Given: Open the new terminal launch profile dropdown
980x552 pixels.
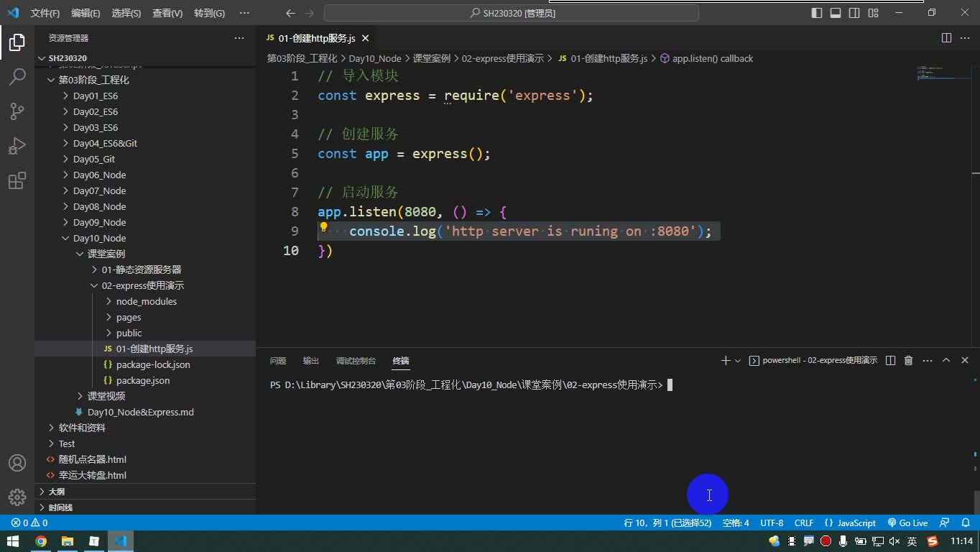Looking at the screenshot, I should pyautogui.click(x=738, y=361).
